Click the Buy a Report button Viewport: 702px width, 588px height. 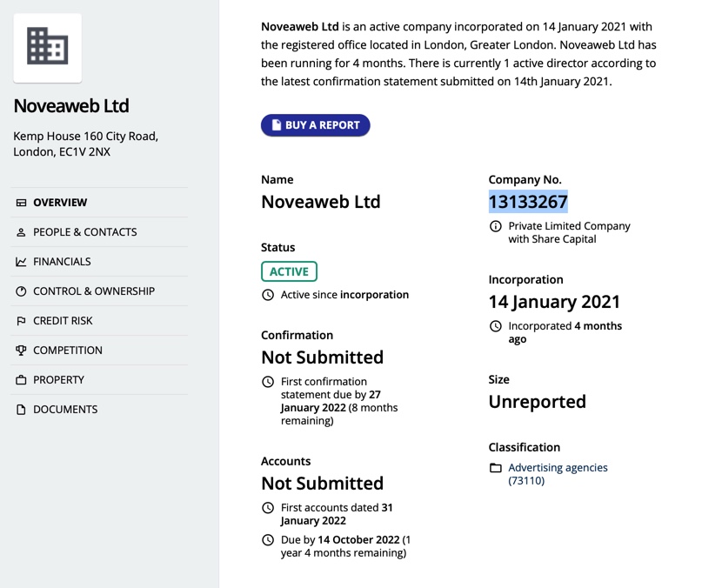pos(316,125)
